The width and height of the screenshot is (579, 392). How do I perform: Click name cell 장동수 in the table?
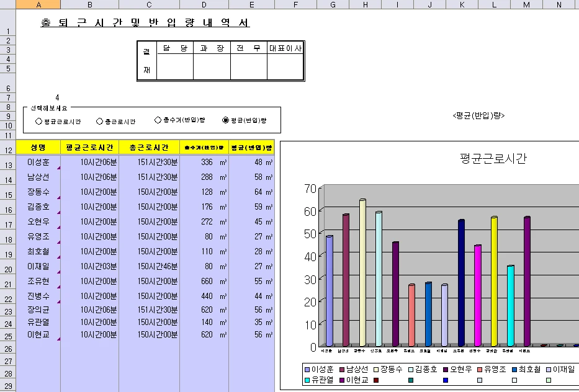point(38,192)
